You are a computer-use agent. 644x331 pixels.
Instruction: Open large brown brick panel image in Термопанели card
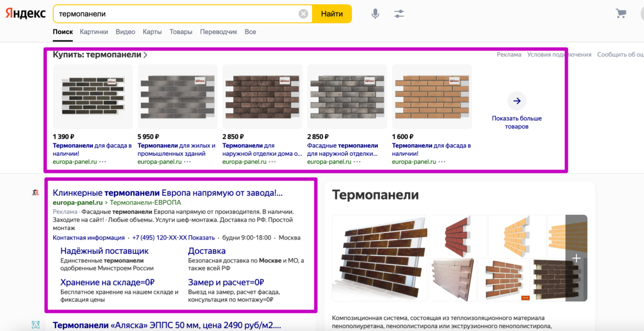pos(379,258)
